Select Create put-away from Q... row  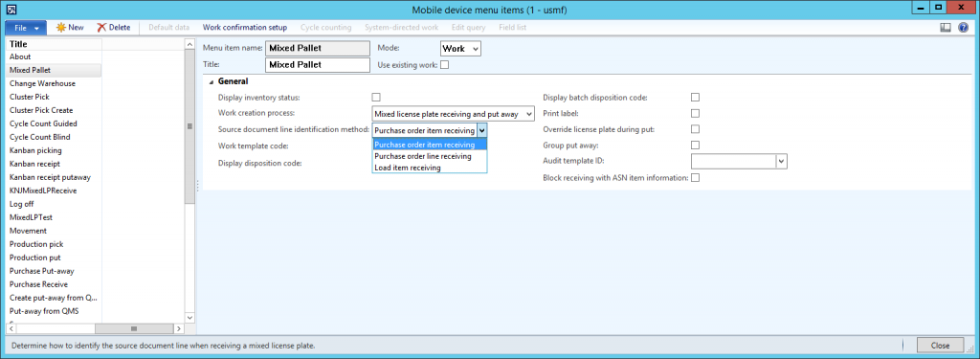click(x=54, y=298)
